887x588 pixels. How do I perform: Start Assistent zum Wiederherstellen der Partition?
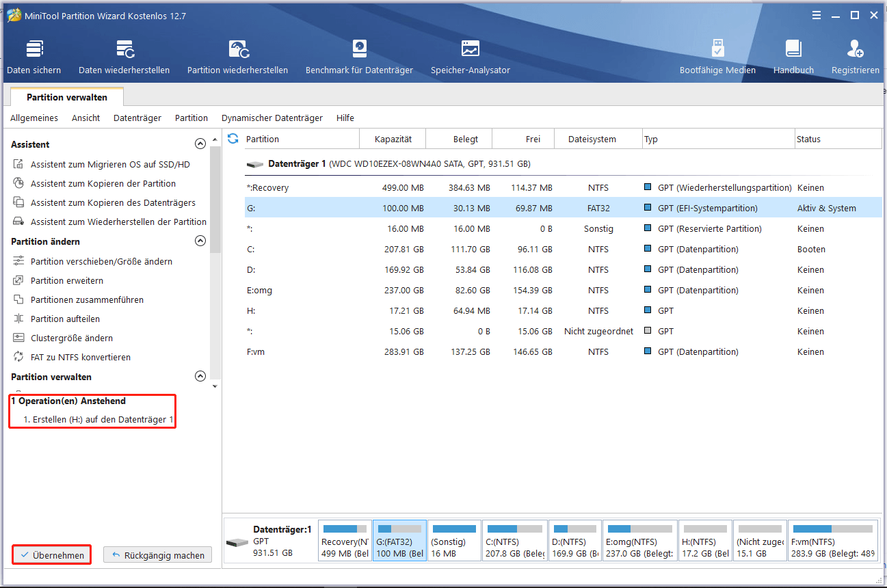[x=109, y=222]
